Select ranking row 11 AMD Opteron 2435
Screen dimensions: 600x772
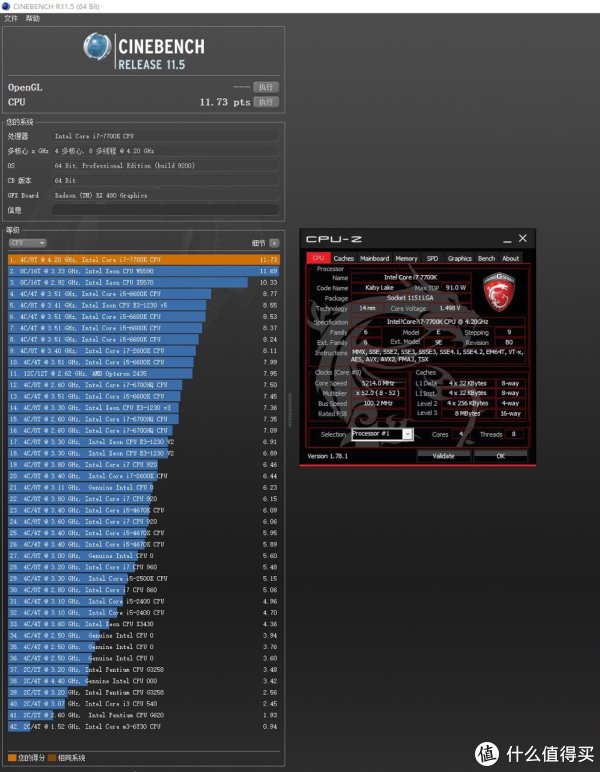coord(144,373)
